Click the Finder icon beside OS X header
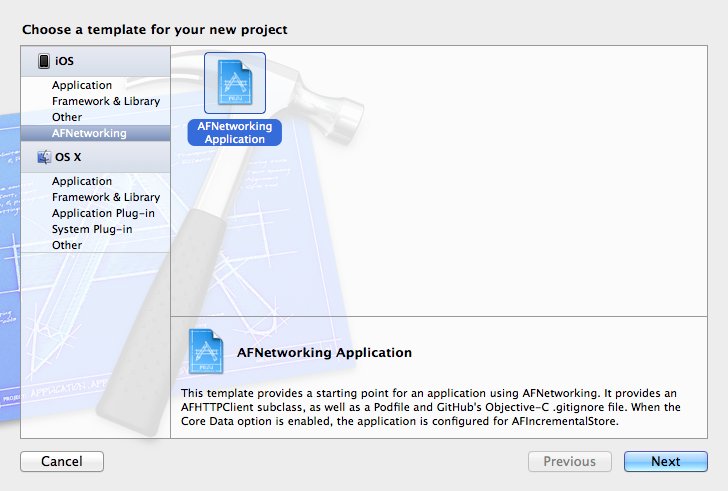 point(44,157)
